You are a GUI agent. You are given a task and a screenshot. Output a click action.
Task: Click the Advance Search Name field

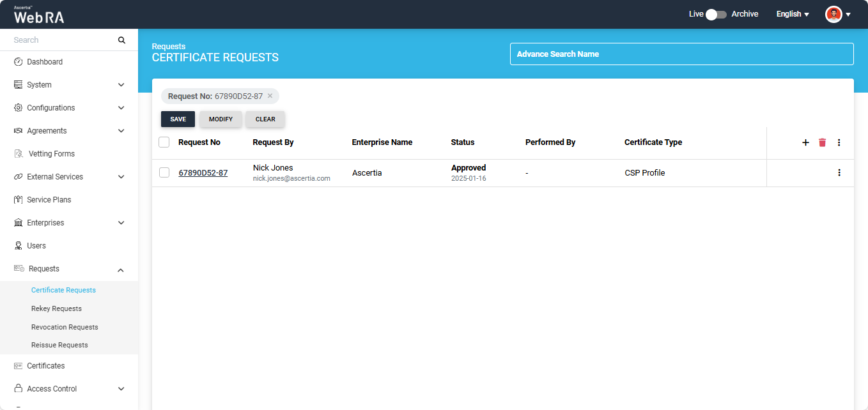point(681,54)
